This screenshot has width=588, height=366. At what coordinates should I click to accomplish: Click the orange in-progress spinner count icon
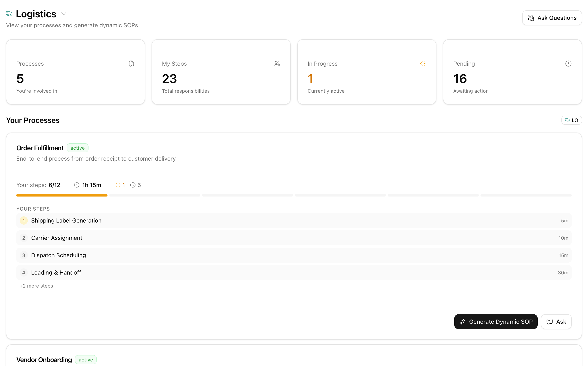pos(118,185)
